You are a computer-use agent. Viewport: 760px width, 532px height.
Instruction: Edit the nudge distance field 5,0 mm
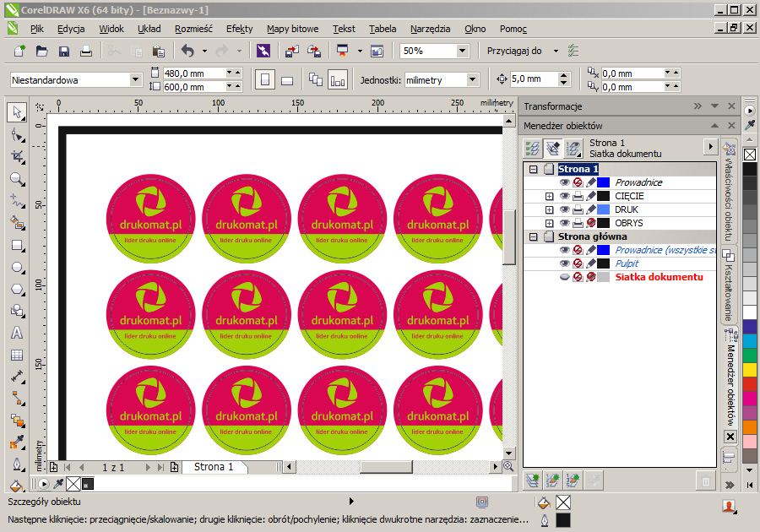coord(535,79)
